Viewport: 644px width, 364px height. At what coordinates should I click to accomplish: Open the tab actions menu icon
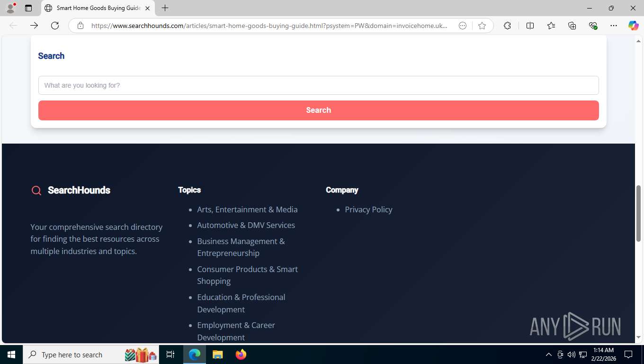28,8
